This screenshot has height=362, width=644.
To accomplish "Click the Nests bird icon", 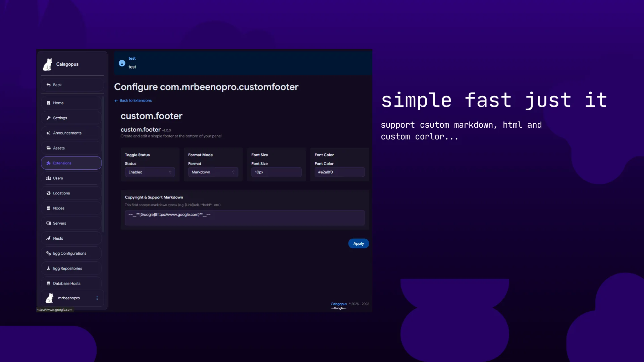I will [x=49, y=238].
